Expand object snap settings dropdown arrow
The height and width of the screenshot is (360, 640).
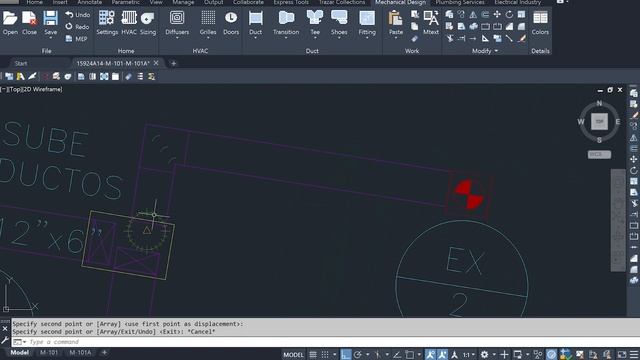[x=419, y=354]
